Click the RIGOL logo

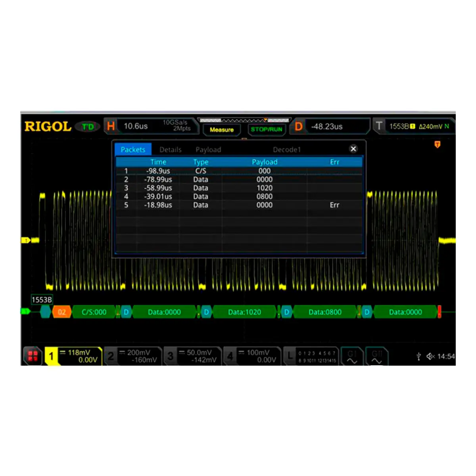click(48, 127)
